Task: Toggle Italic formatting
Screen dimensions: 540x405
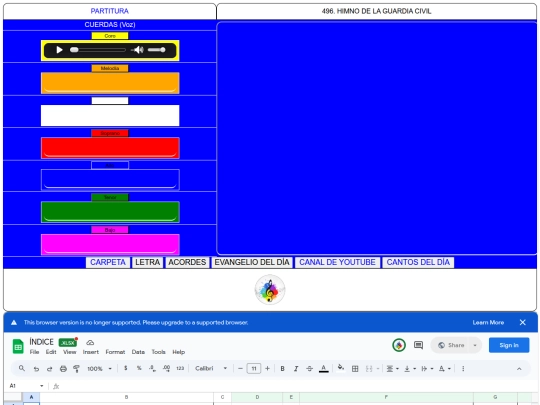Action: point(296,368)
